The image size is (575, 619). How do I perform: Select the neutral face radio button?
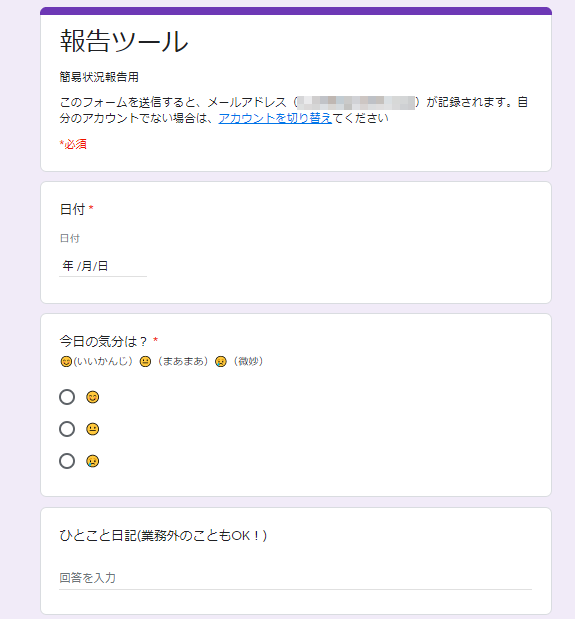(67, 429)
